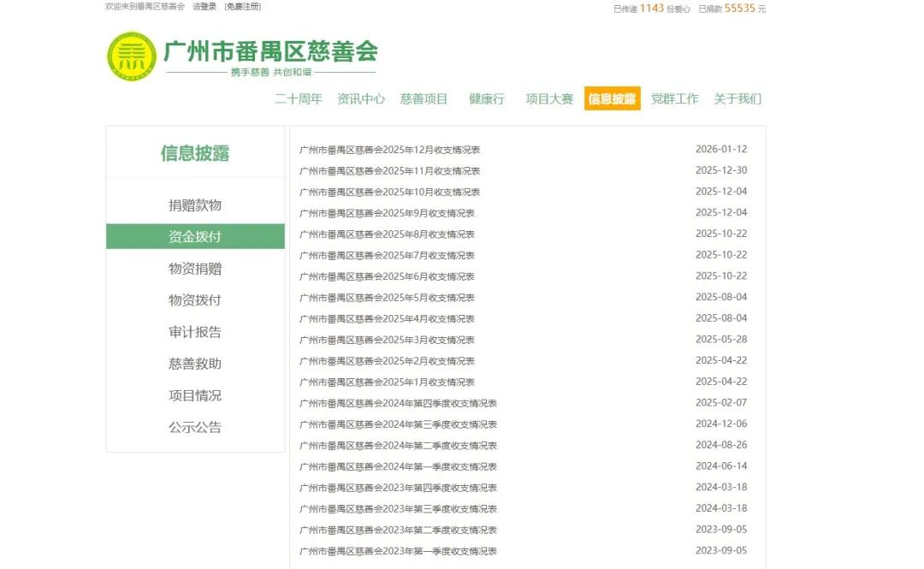Click the Panyu Charity Association logo icon

click(x=132, y=56)
